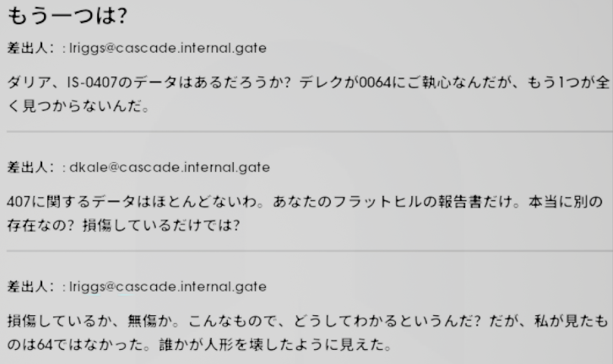Click the separator below the dkale message
Image resolution: width=613 pixels, height=364 pixels.
click(x=309, y=251)
